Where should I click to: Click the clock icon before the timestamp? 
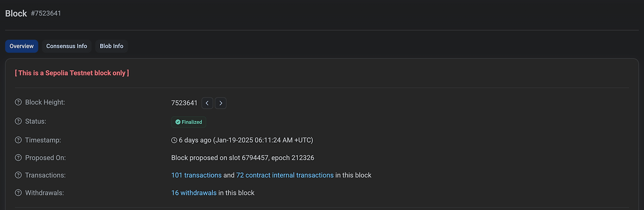coord(174,140)
